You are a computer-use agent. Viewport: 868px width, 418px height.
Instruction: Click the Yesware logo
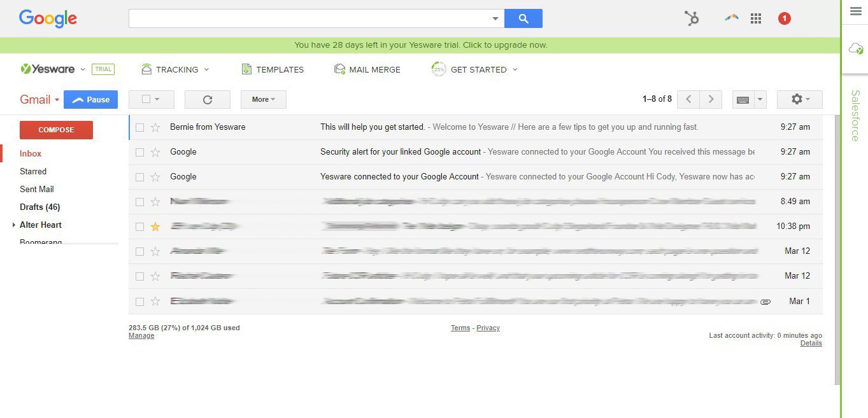tap(48, 69)
